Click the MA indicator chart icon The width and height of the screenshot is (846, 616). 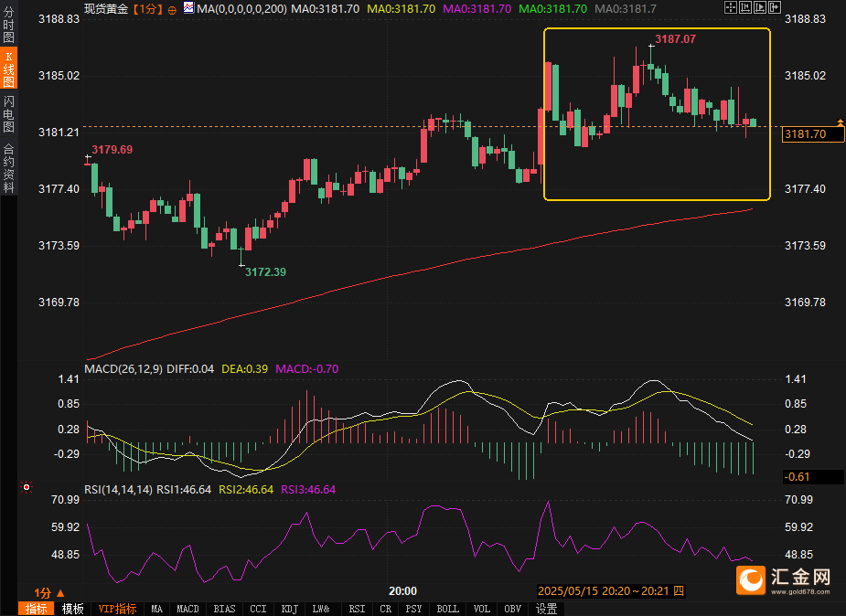[x=187, y=7]
